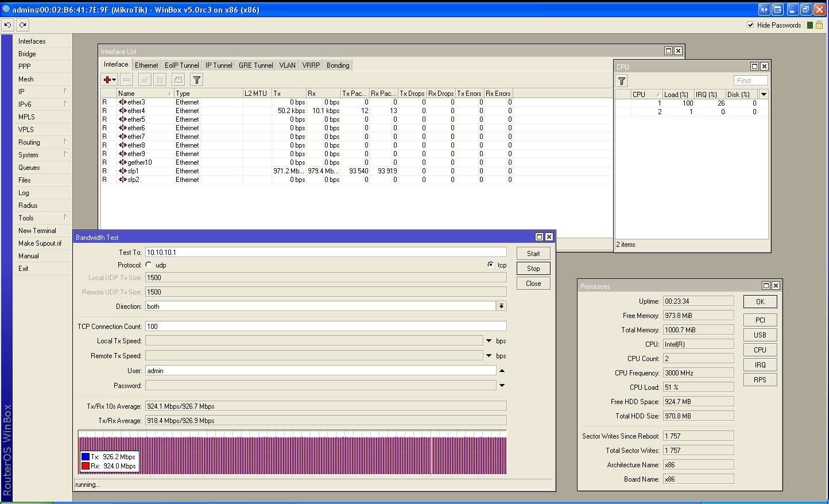Toggle the Hide Passwords checkbox
829x504 pixels.
coord(750,25)
